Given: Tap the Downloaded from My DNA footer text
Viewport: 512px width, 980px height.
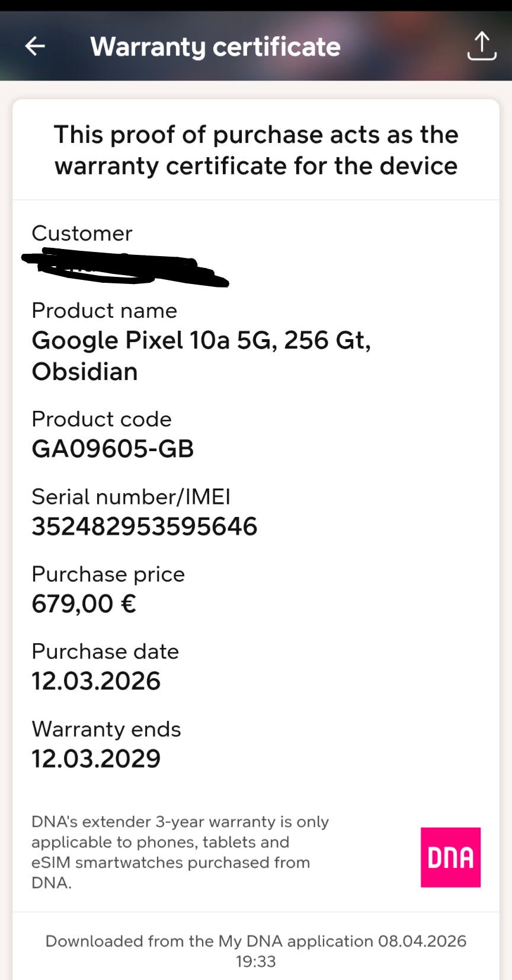Looking at the screenshot, I should (256, 950).
